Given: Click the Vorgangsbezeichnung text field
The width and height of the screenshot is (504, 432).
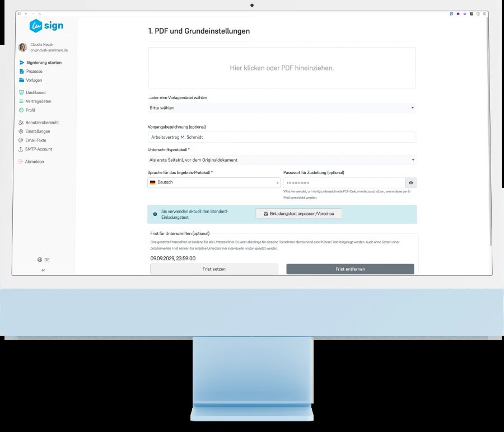Looking at the screenshot, I should (282, 137).
